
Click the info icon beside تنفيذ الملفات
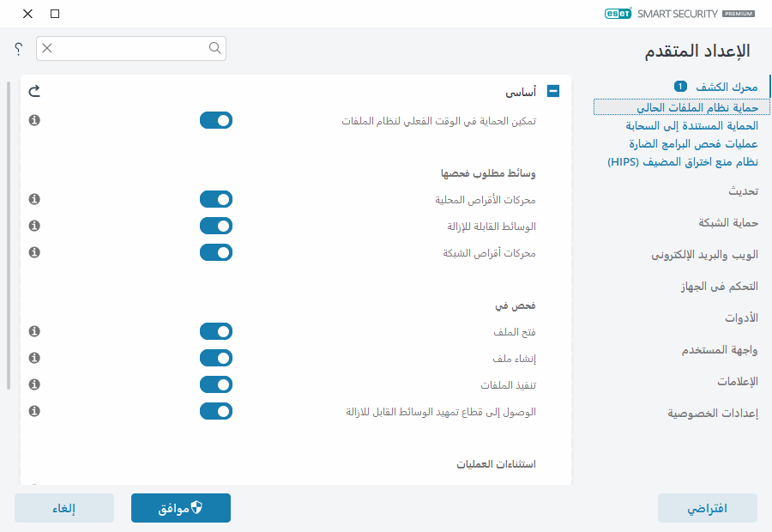point(33,384)
